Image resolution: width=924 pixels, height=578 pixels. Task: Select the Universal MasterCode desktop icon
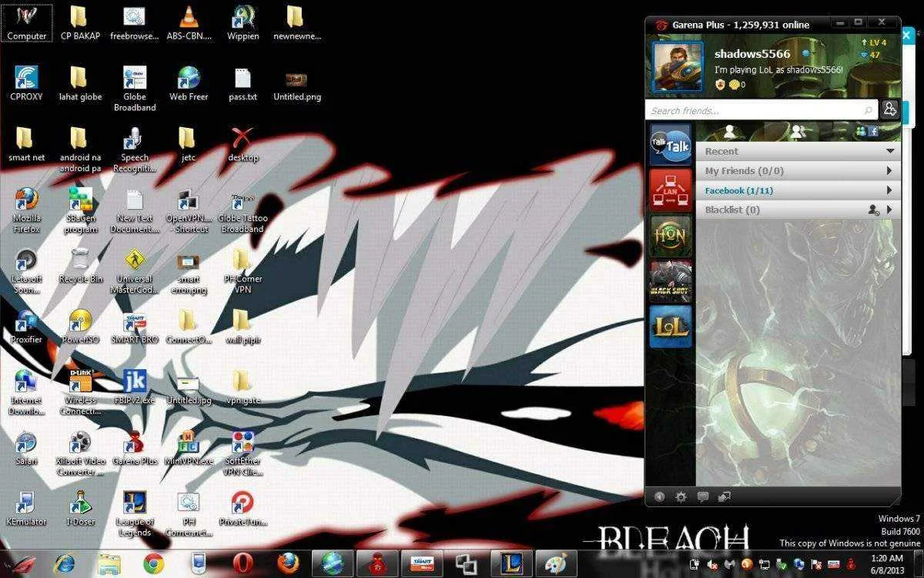135,271
